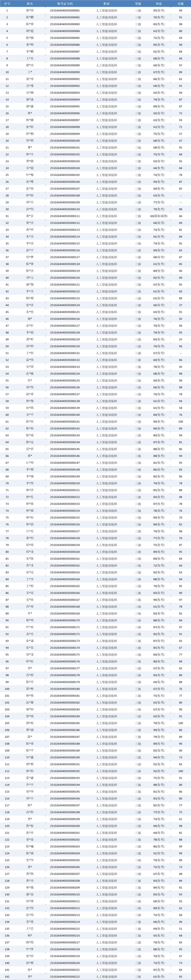Select the 等级 column header
The image size is (191, 980).
(x=138, y=3)
